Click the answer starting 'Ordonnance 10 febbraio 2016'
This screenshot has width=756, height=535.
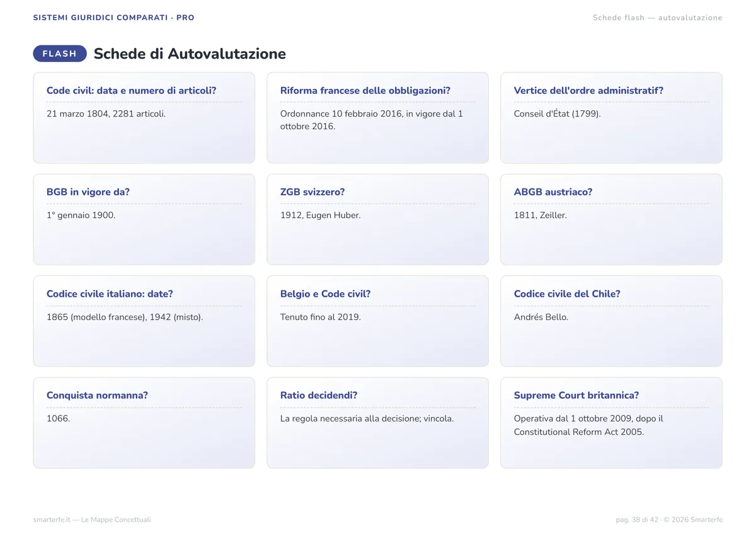(x=372, y=120)
